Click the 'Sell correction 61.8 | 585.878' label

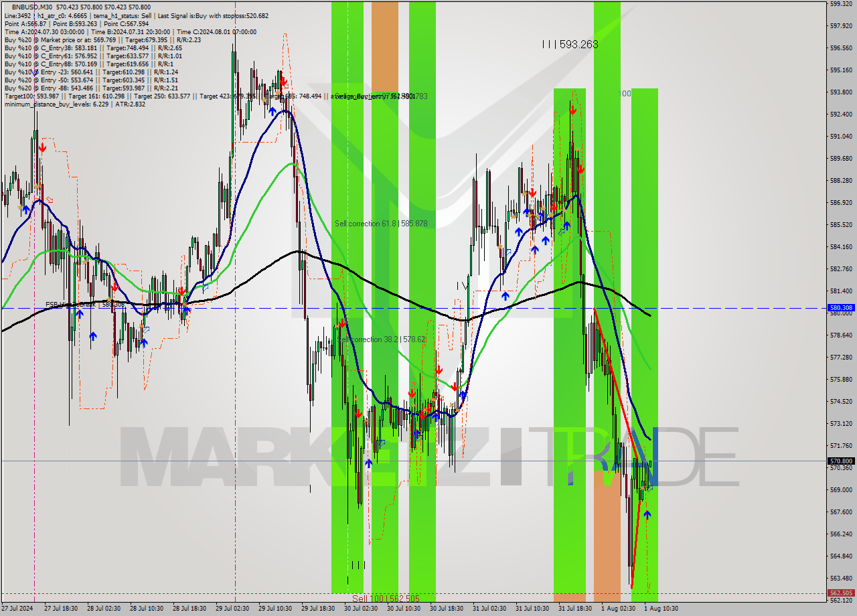pos(381,224)
